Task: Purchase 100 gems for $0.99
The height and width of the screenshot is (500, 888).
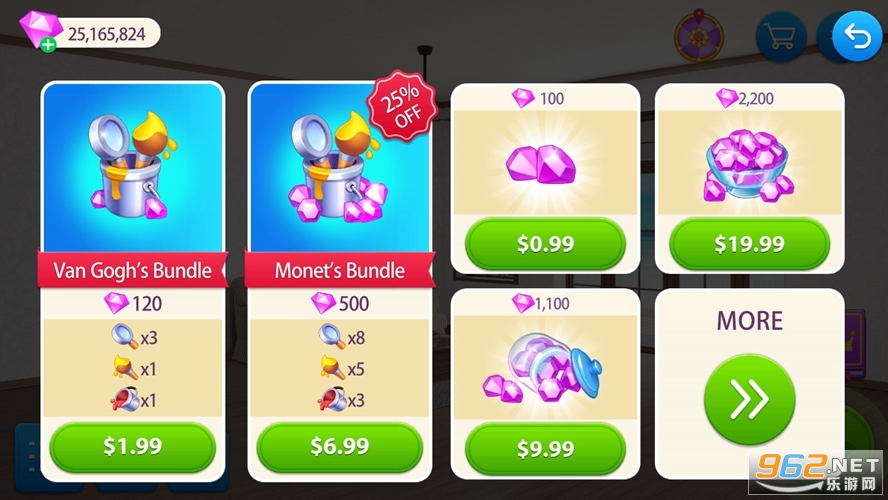Action: (545, 244)
